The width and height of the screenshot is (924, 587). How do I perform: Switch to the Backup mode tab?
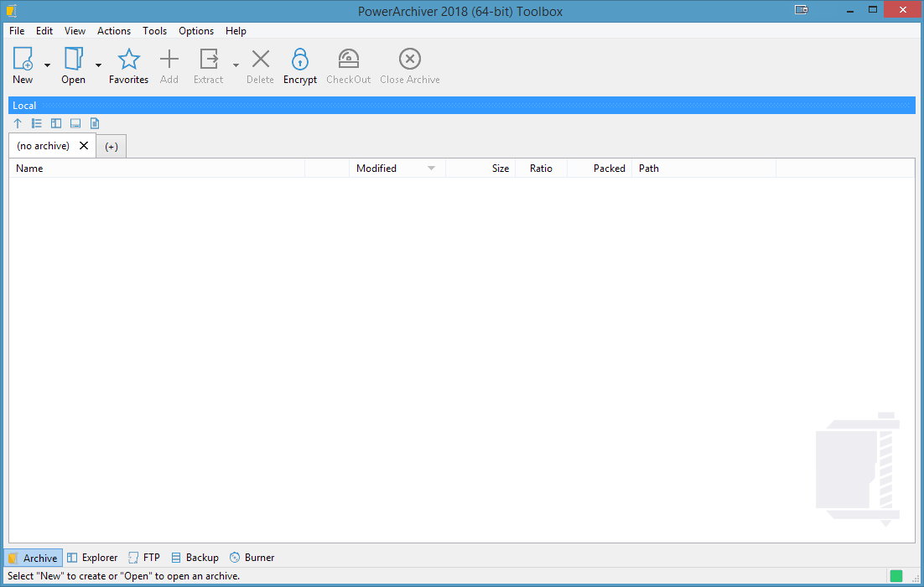195,558
